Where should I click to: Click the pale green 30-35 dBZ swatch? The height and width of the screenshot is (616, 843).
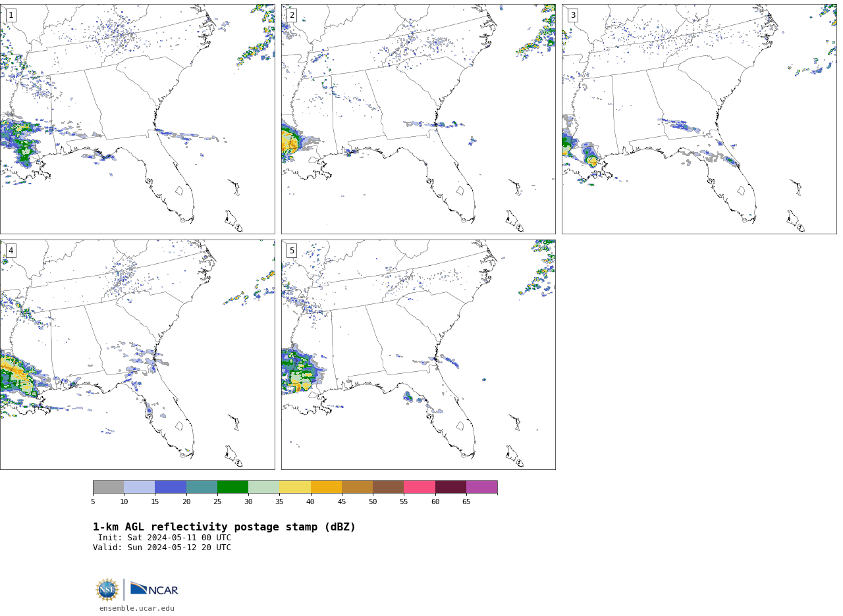(x=264, y=487)
